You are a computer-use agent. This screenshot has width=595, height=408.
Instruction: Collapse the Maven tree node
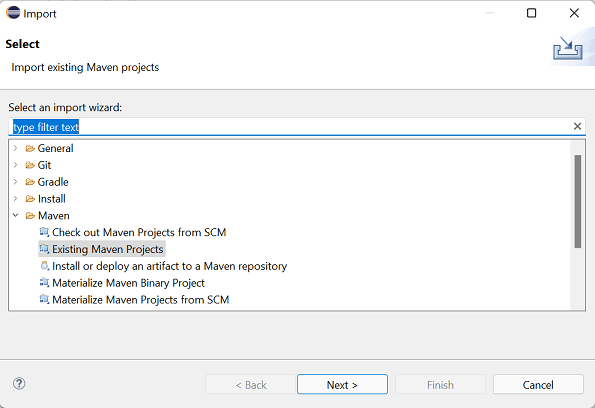[x=16, y=215]
